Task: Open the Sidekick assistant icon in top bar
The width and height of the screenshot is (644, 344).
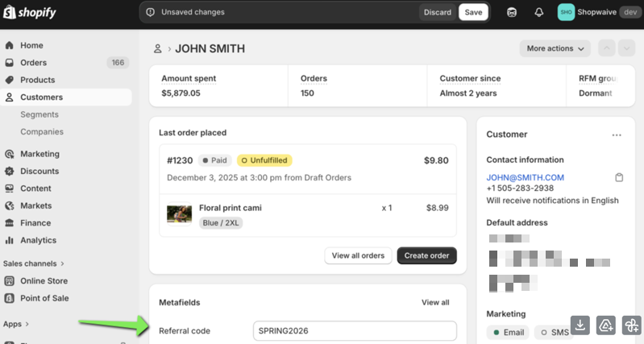Action: pyautogui.click(x=512, y=12)
